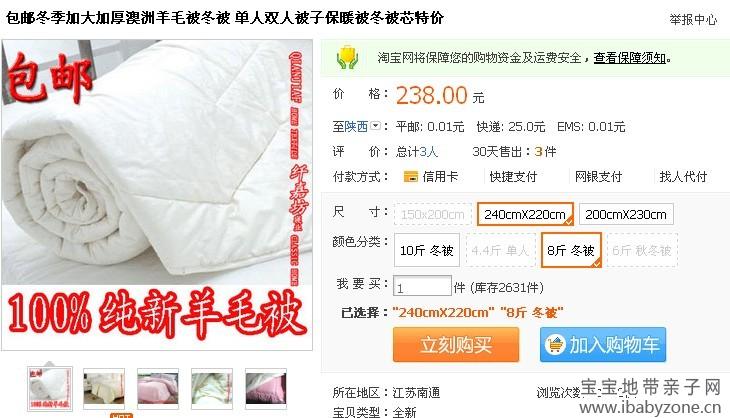Click the Taobao buyer protection hands icon
730x418 pixels.
point(347,58)
